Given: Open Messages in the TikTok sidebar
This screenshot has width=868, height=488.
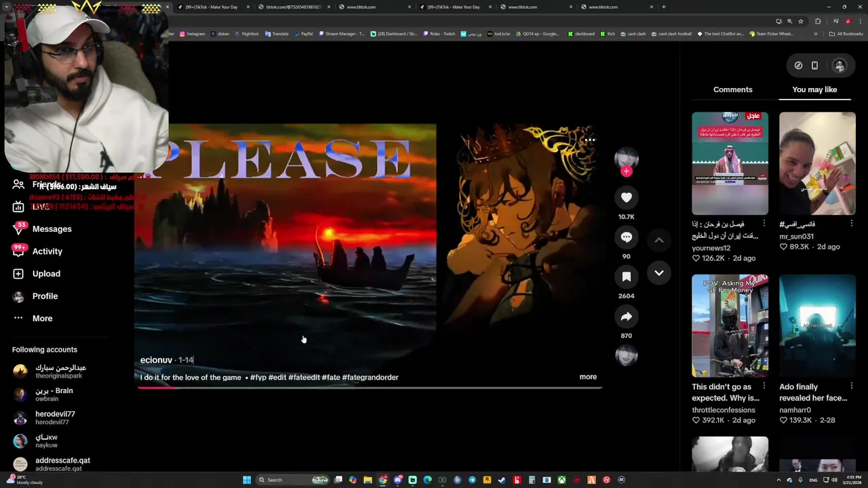Looking at the screenshot, I should (x=52, y=229).
